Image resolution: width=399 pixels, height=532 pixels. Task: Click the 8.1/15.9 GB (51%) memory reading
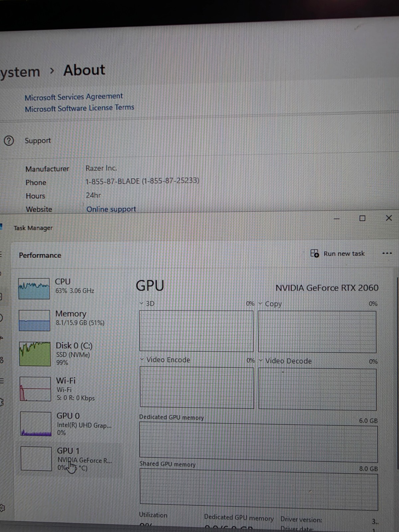(80, 323)
